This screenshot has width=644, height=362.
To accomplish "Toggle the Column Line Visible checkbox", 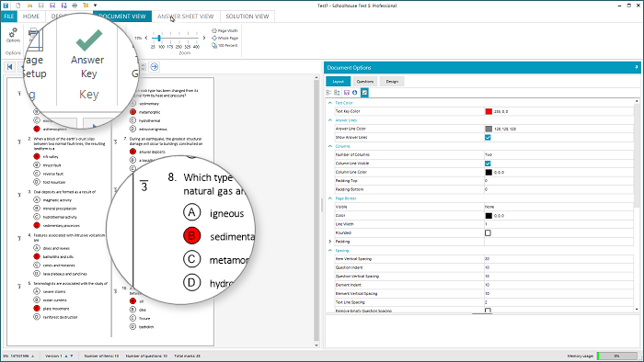I will (x=488, y=164).
